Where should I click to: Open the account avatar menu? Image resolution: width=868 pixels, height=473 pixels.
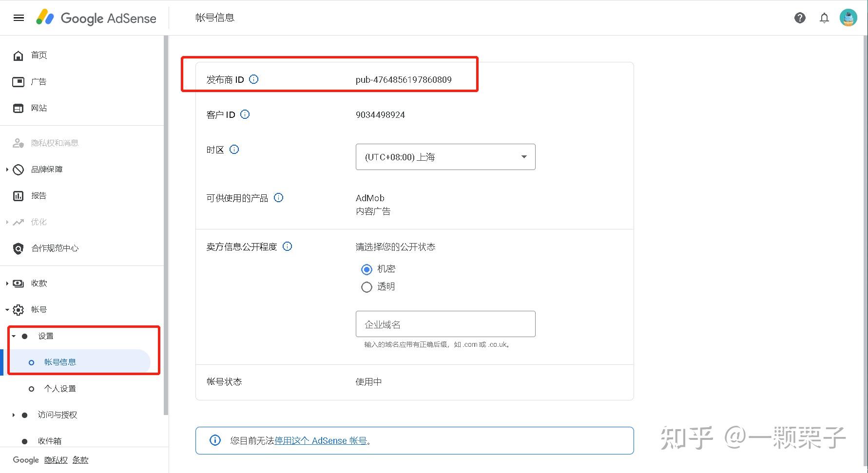pos(849,18)
